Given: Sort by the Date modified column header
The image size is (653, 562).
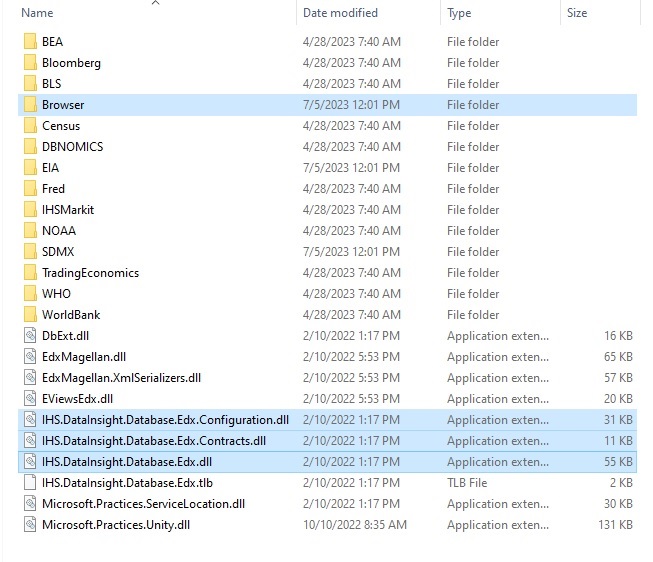Looking at the screenshot, I should point(340,13).
